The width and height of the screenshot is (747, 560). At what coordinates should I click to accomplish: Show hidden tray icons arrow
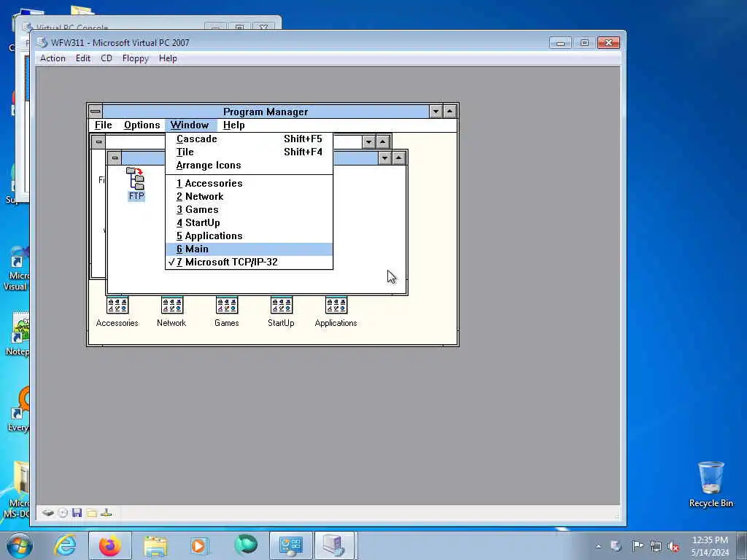[598, 546]
